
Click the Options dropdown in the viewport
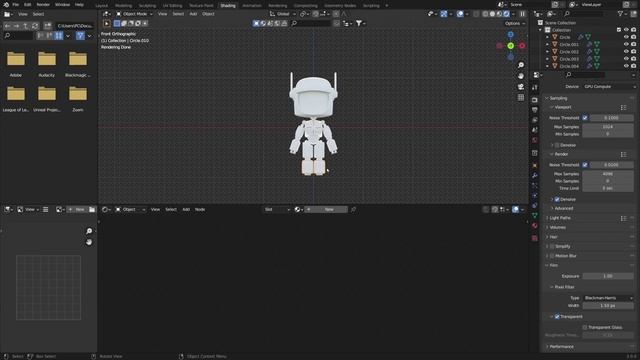click(x=515, y=23)
